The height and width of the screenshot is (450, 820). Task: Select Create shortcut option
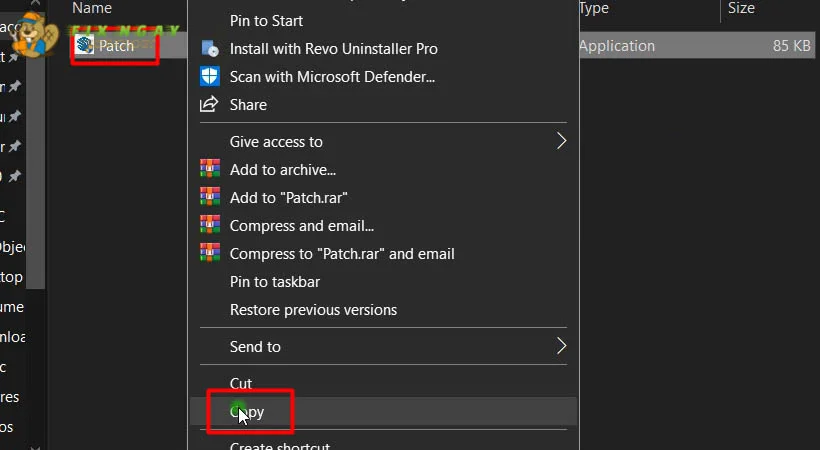280,445
